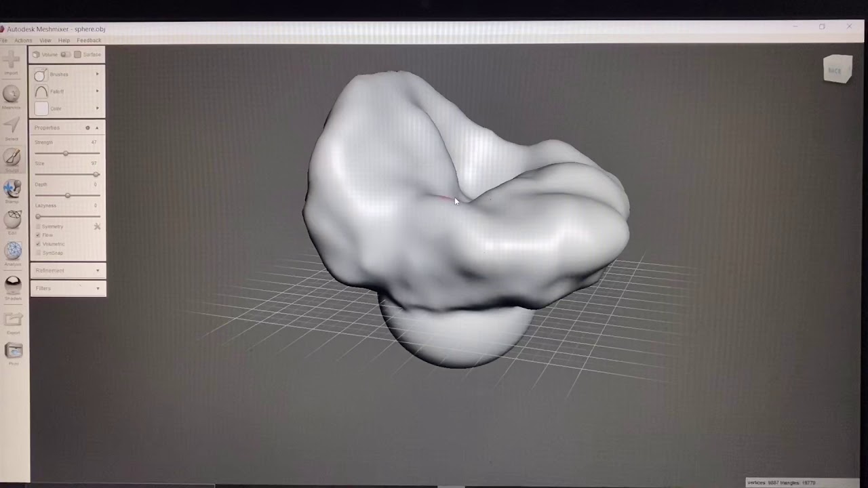Open the Actions menu

(23, 41)
